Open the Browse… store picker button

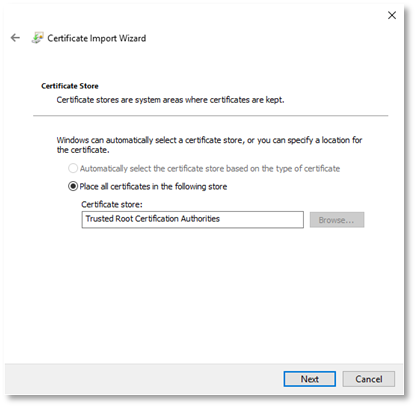[x=337, y=220]
